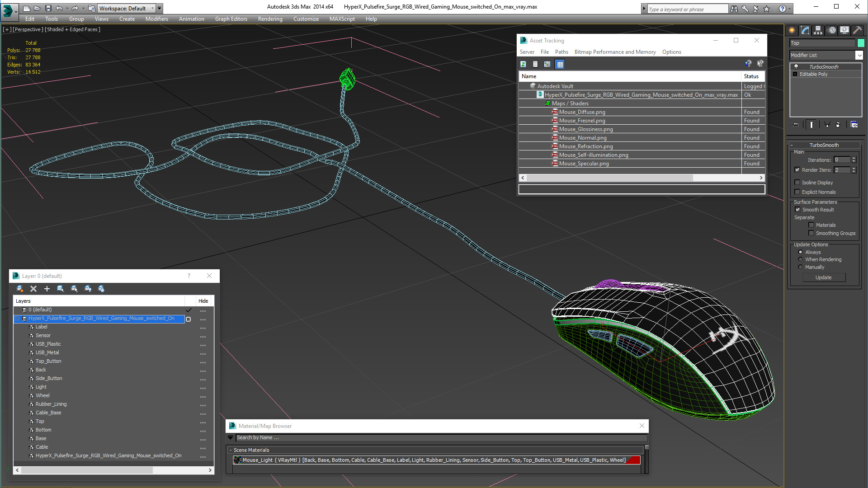The height and width of the screenshot is (488, 868).
Task: Open the Workspace: Default dropdown
Action: coord(127,8)
